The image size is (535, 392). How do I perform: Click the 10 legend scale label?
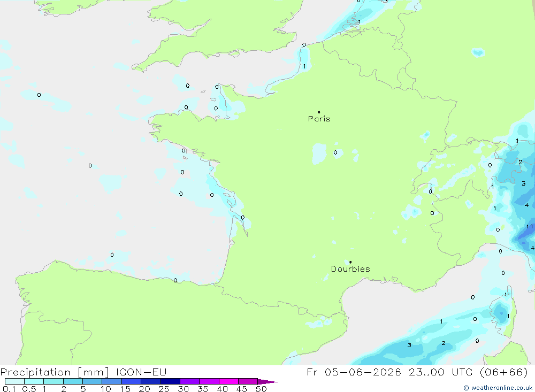pyautogui.click(x=106, y=389)
